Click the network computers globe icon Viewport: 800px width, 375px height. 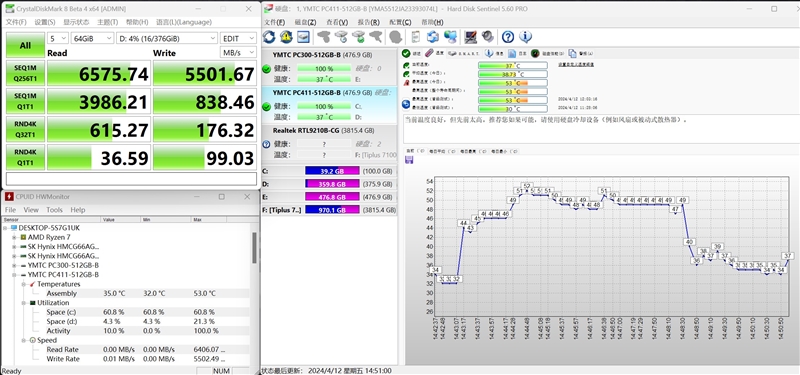click(x=450, y=37)
